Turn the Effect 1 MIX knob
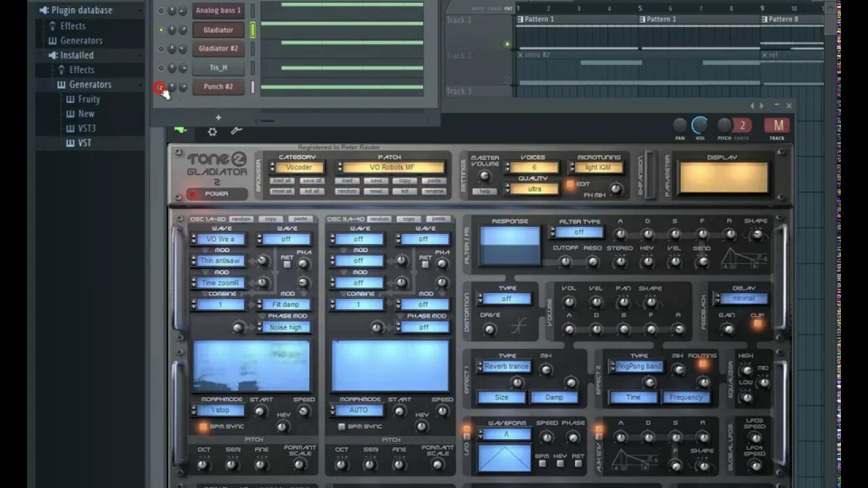This screenshot has height=488, width=868. [x=545, y=369]
